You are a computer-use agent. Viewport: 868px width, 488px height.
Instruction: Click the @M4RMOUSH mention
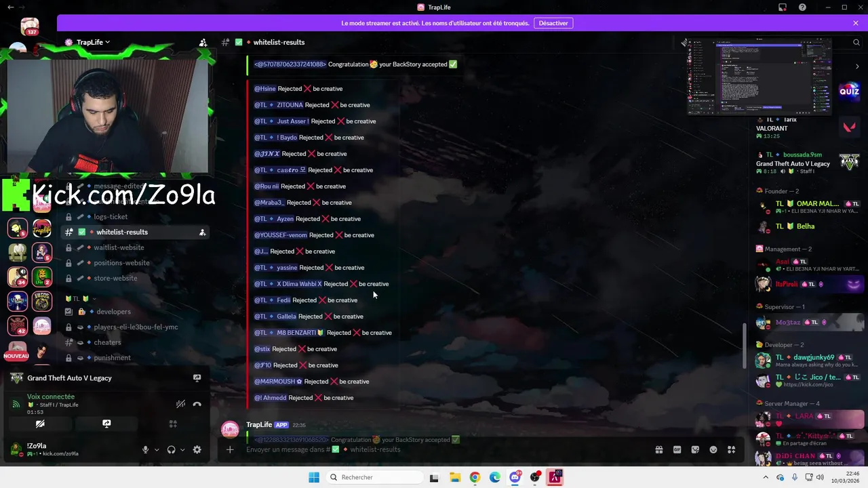pos(278,382)
